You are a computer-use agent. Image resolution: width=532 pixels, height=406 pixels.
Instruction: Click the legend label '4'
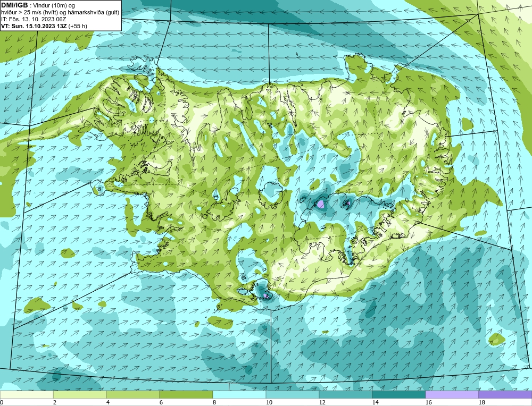click(x=108, y=402)
